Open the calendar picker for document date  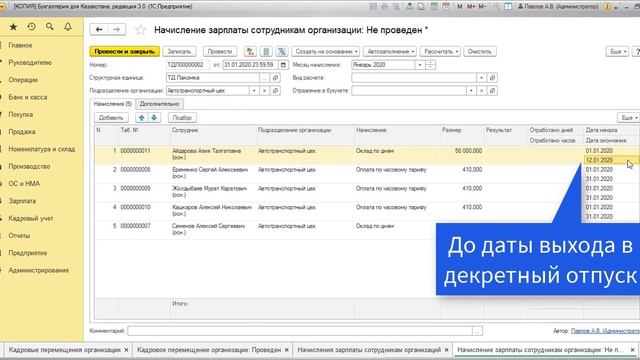[x=284, y=64]
